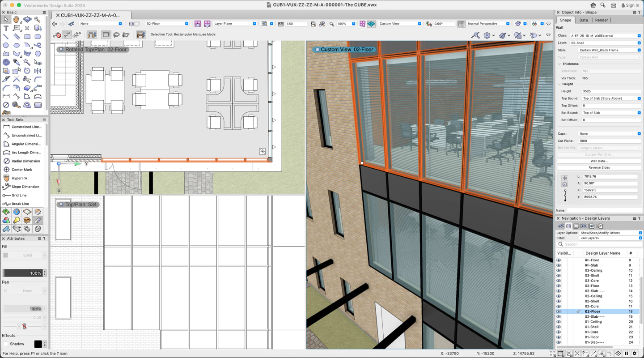Pick the Hyperlink tool in Tool Sets
644x358 pixels.
coord(19,178)
